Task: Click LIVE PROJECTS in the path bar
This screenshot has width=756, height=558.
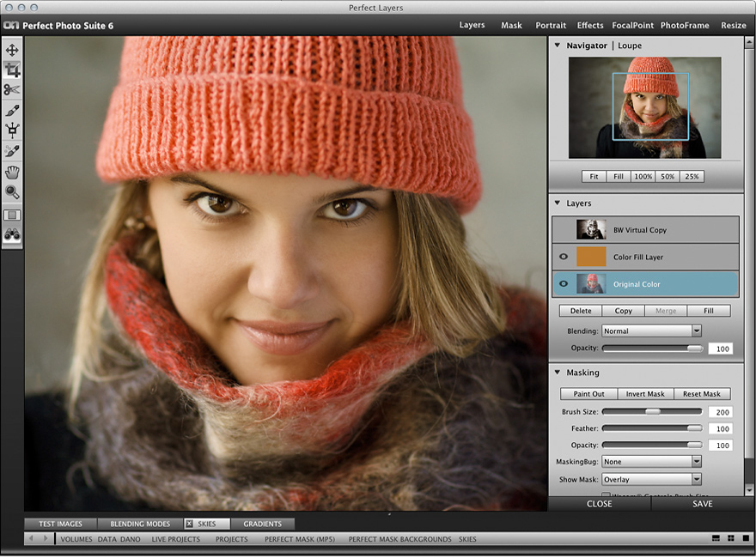Action: click(175, 539)
